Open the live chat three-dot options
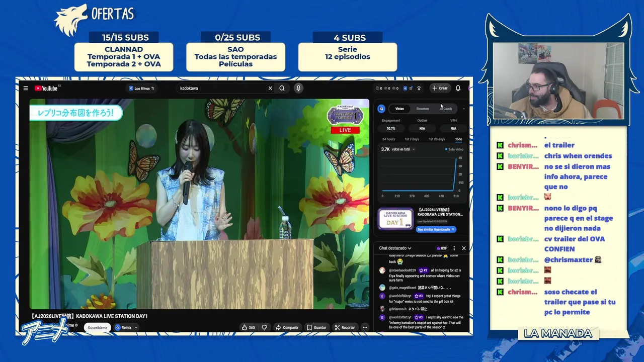The width and height of the screenshot is (644, 362). click(x=454, y=248)
